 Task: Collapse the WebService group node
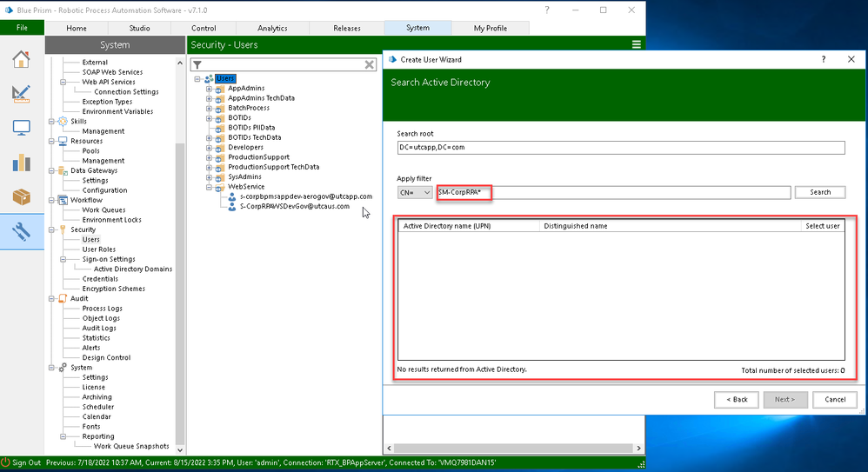pos(210,187)
